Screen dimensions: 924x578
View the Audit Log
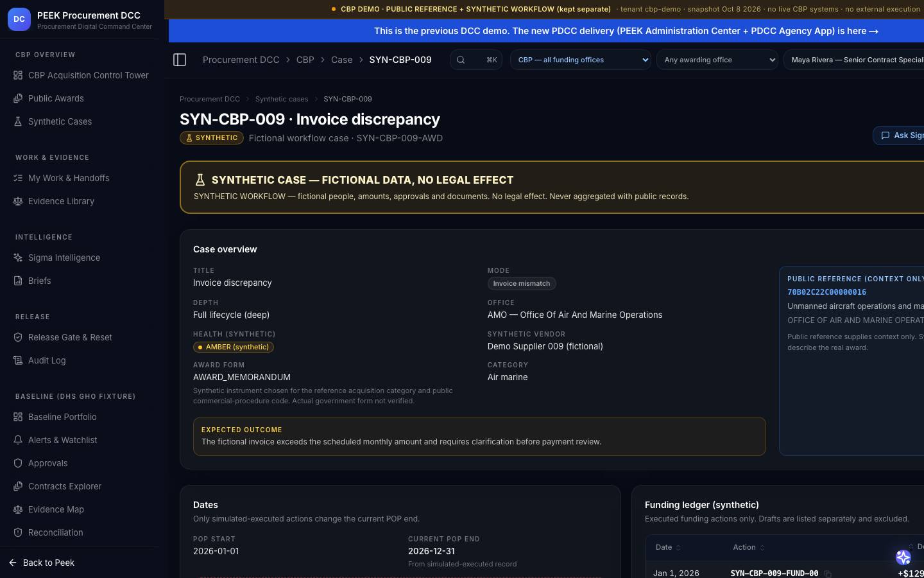click(81, 360)
